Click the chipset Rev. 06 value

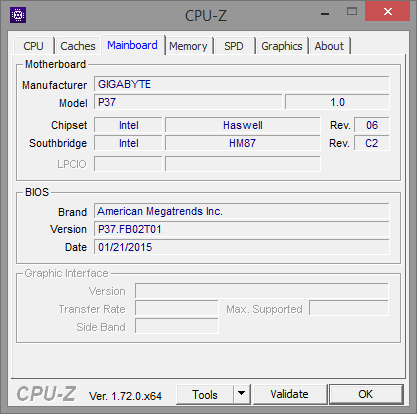point(372,125)
